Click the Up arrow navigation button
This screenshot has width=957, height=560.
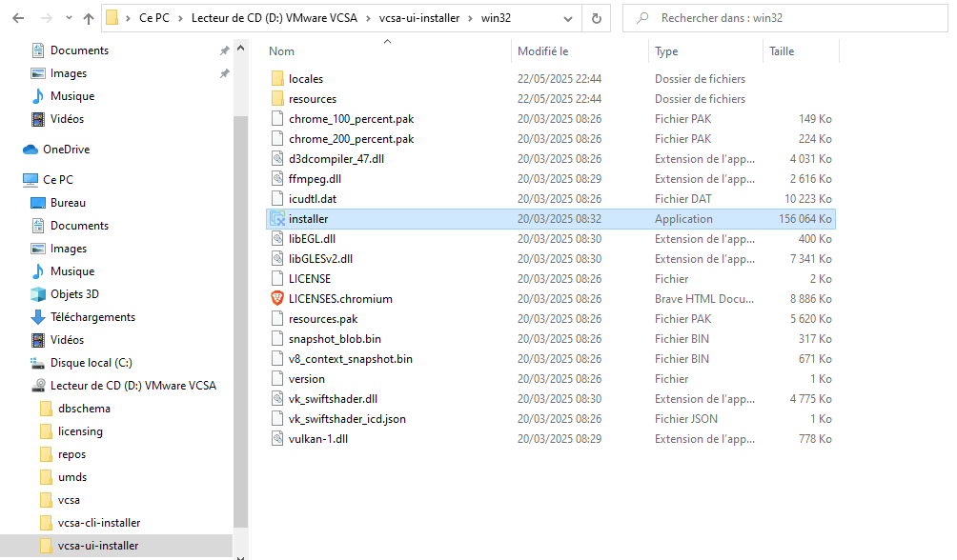(88, 18)
